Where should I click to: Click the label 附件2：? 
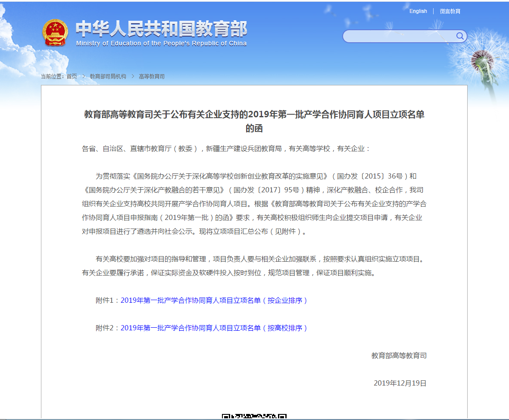[108, 328]
